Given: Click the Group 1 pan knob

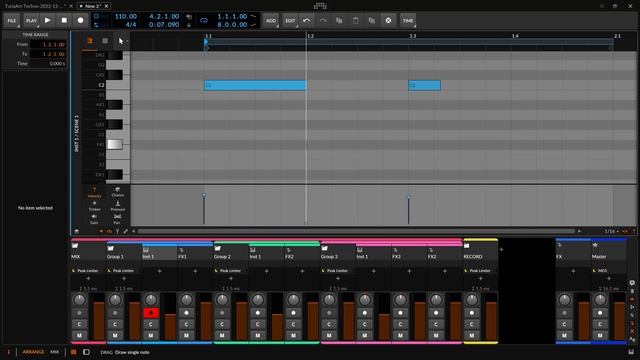Looking at the screenshot, I should (x=115, y=300).
